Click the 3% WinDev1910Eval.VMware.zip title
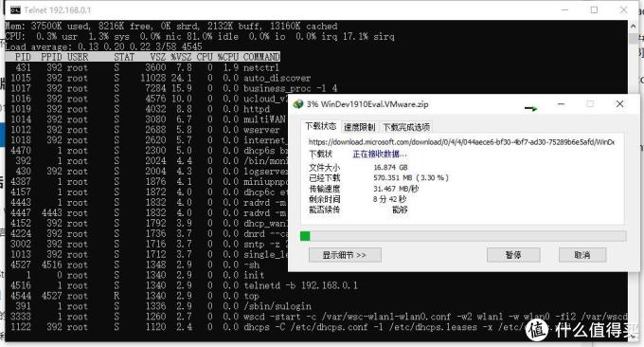This screenshot has height=347, width=644. [x=367, y=104]
